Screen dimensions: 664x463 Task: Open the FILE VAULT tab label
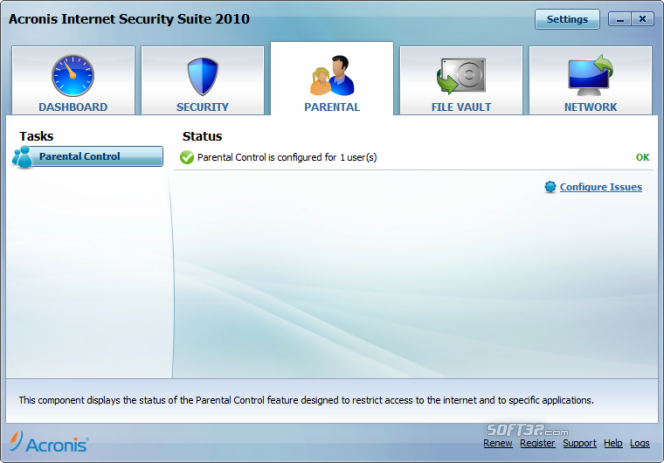tap(461, 107)
